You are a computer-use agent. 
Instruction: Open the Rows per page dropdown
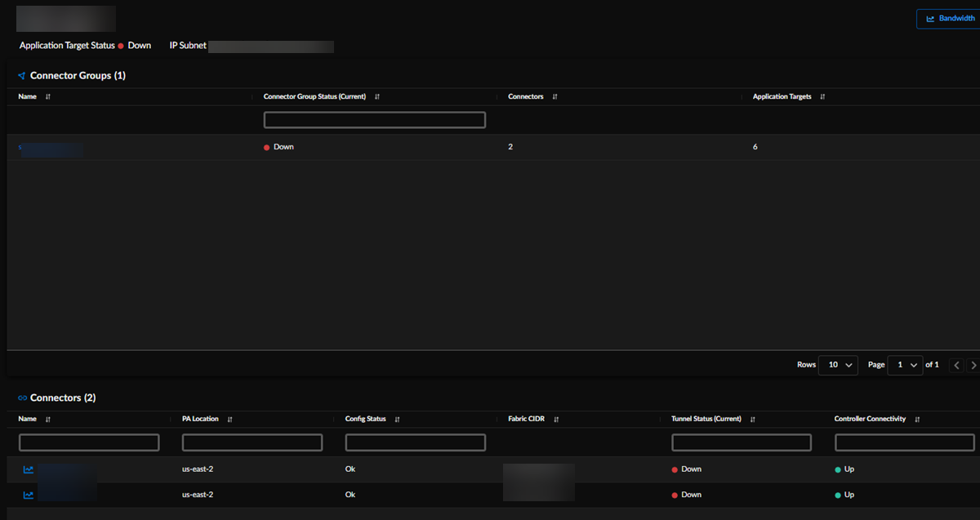[839, 365]
